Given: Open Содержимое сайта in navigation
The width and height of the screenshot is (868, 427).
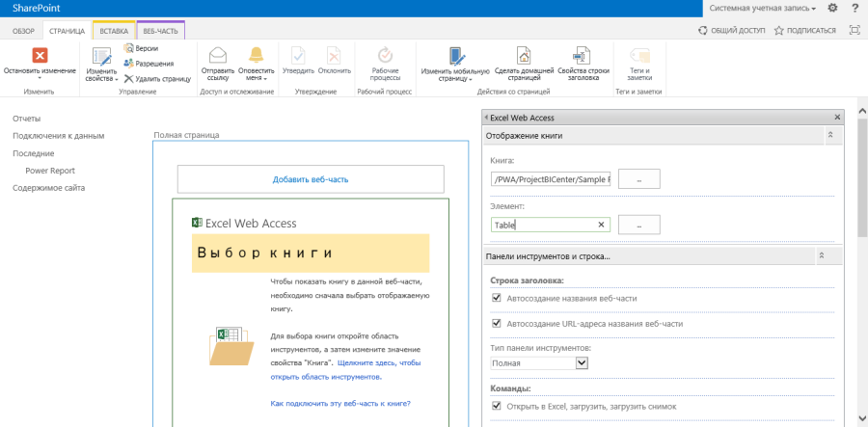Looking at the screenshot, I should point(49,188).
